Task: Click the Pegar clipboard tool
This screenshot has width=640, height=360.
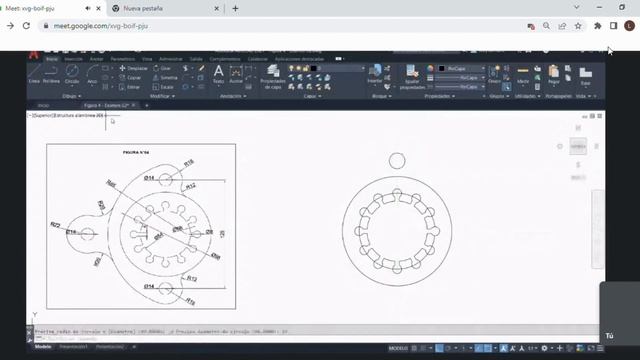Action: pos(553,74)
